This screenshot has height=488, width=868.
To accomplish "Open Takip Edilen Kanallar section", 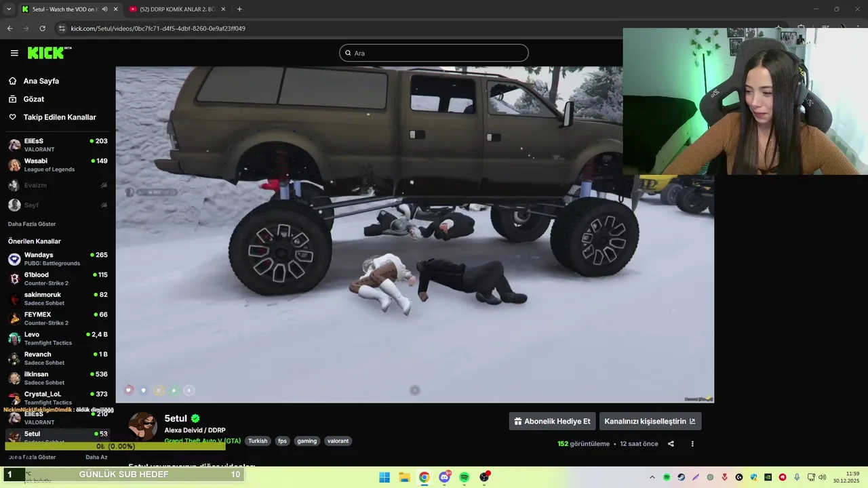I will tap(60, 117).
